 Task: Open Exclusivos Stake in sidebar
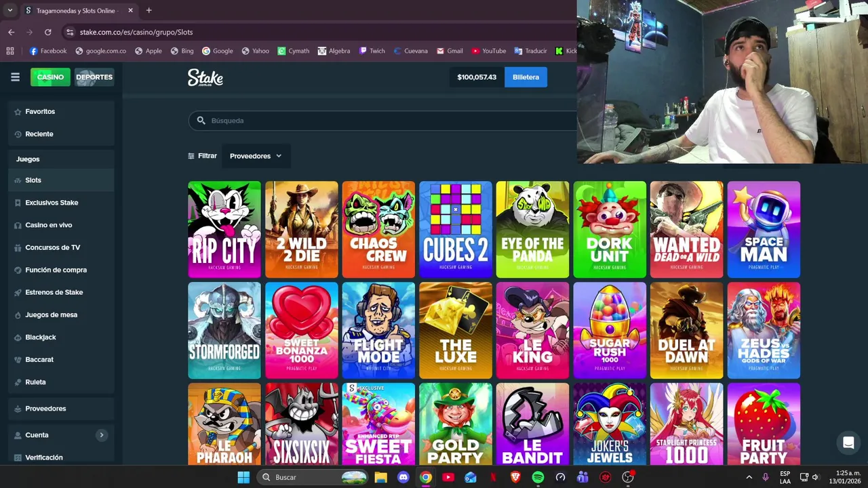point(61,203)
